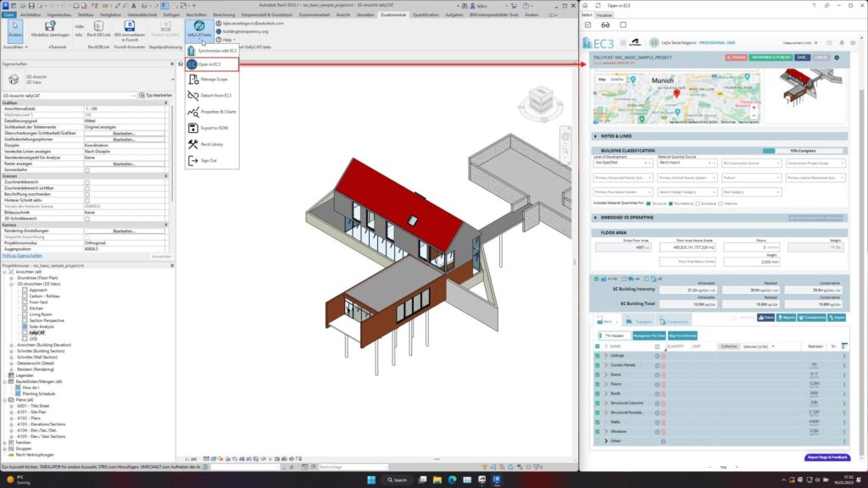Open Properties & Charts entry
The height and width of the screenshot is (488, 868).
212,112
